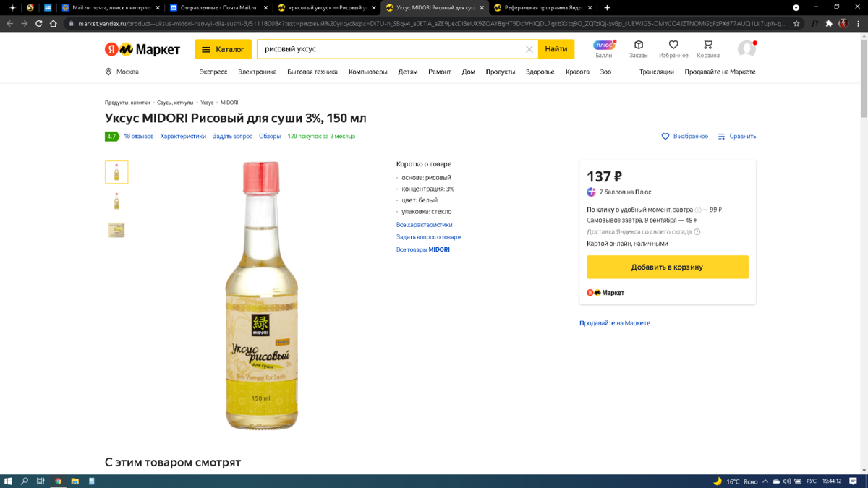Screen dimensions: 868x488
Task: Switch to «рисовый уксус» search results tab
Action: (326, 7)
